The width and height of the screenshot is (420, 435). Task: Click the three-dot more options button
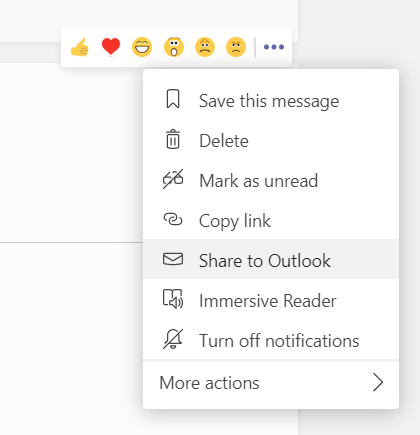[x=274, y=47]
